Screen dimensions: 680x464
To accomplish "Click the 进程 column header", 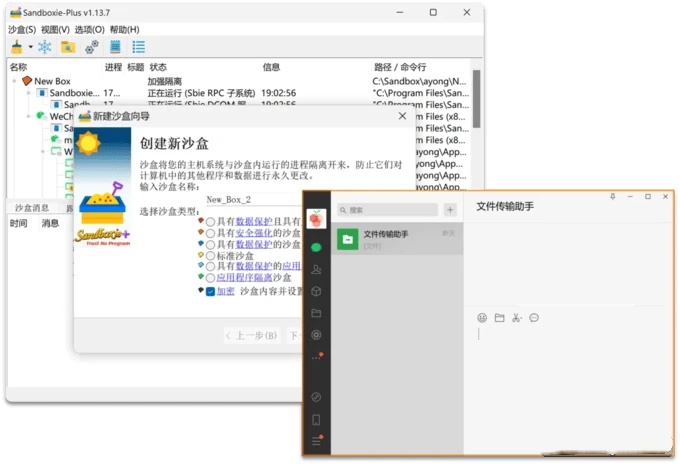I will point(113,67).
